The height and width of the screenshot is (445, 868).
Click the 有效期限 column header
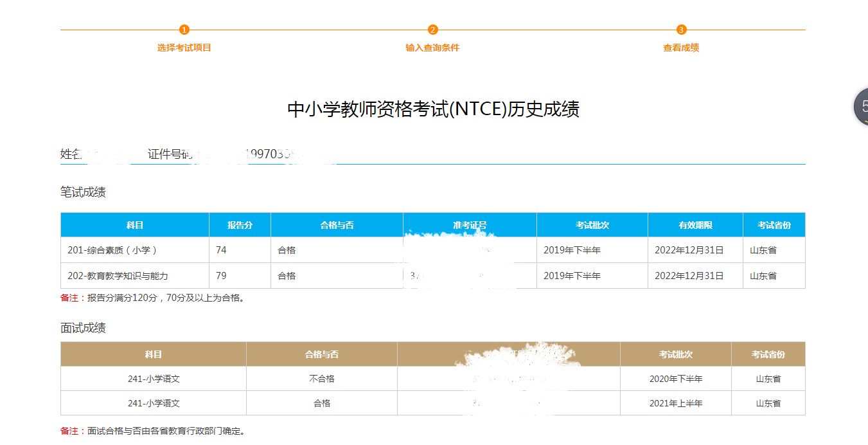[x=696, y=225]
